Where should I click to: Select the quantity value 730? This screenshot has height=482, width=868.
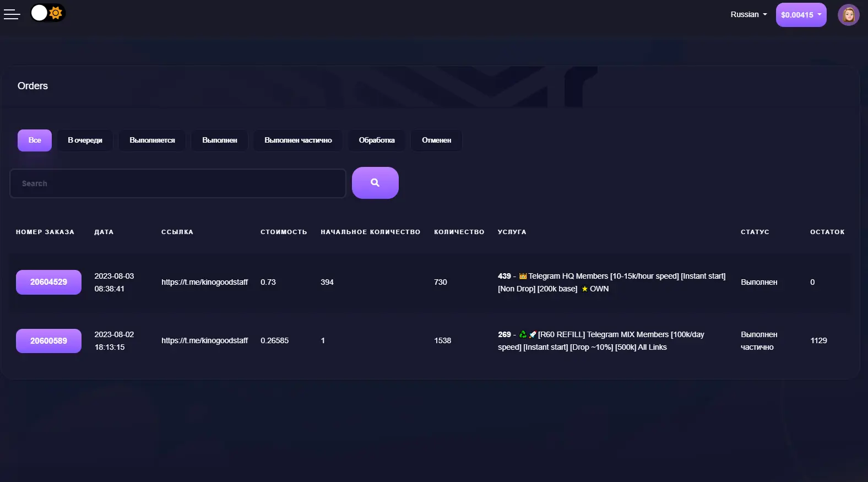441,282
